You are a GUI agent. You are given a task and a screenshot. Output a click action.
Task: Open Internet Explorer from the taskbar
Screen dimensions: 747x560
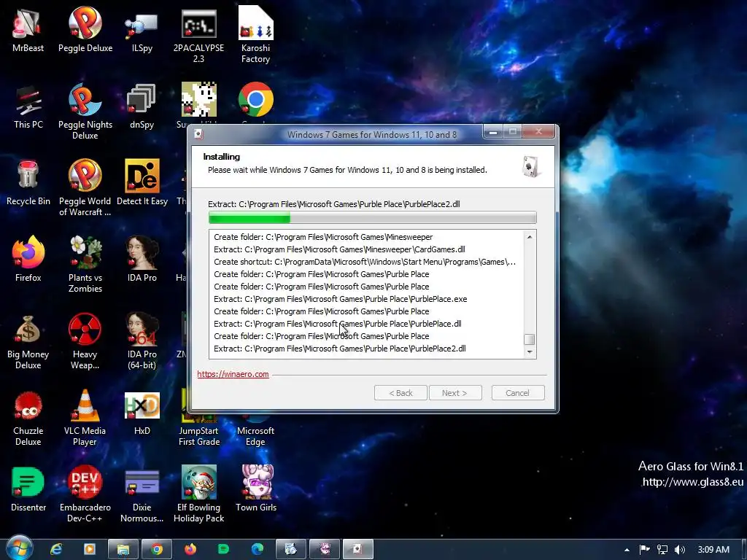click(56, 549)
